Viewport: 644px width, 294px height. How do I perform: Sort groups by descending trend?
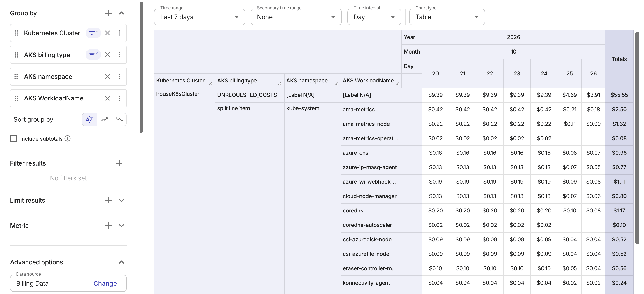click(119, 119)
